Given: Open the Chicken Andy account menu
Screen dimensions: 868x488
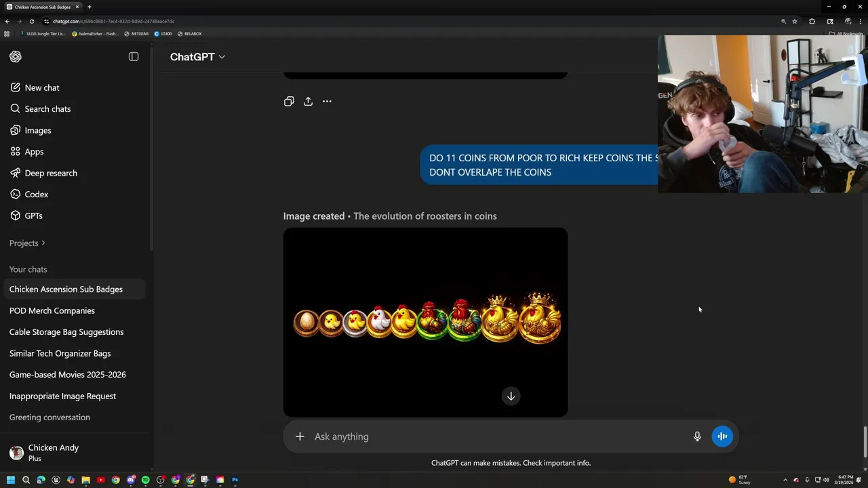Looking at the screenshot, I should pyautogui.click(x=75, y=453).
